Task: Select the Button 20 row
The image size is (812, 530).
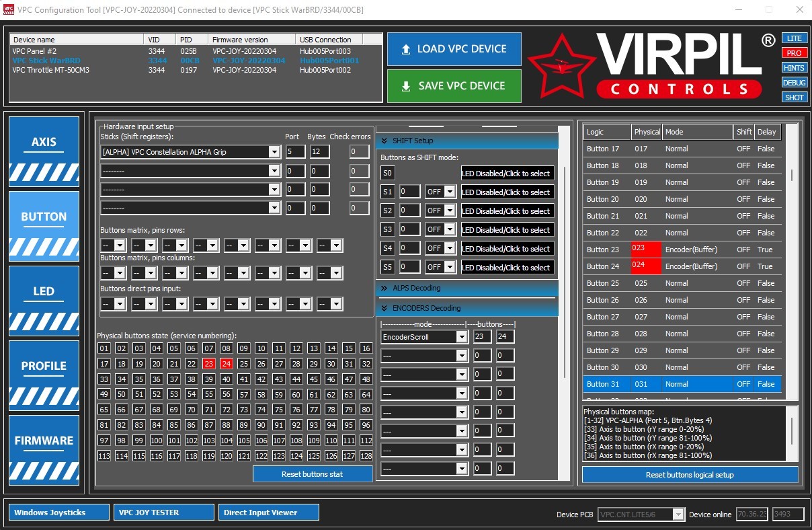Action: 682,199
